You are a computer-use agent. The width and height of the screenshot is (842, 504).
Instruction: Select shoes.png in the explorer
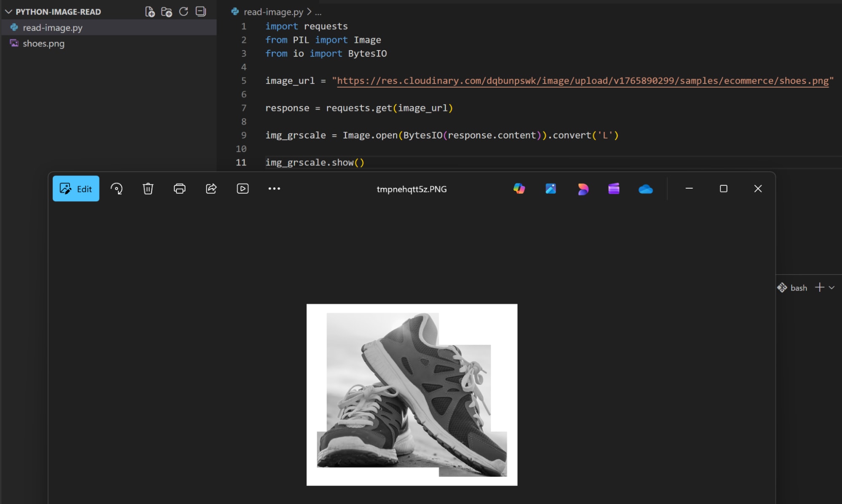tap(43, 43)
